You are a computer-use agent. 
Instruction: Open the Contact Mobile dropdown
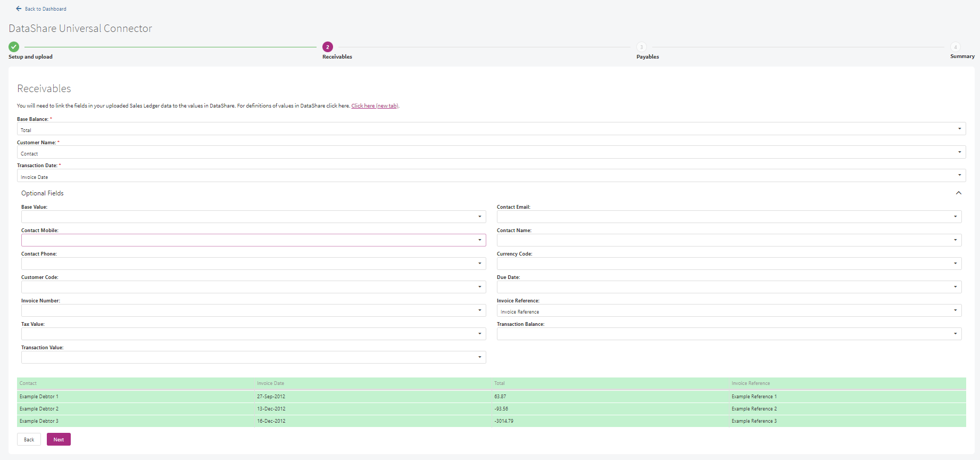point(253,240)
